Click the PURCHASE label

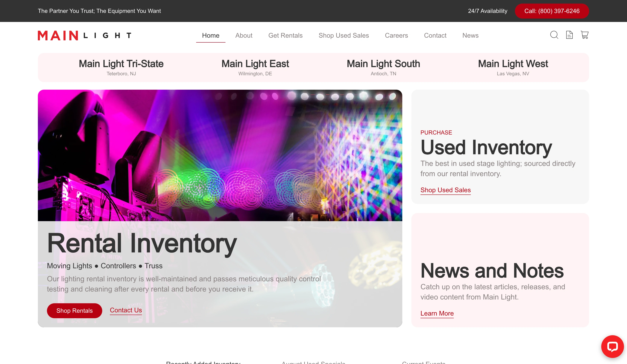pos(436,132)
